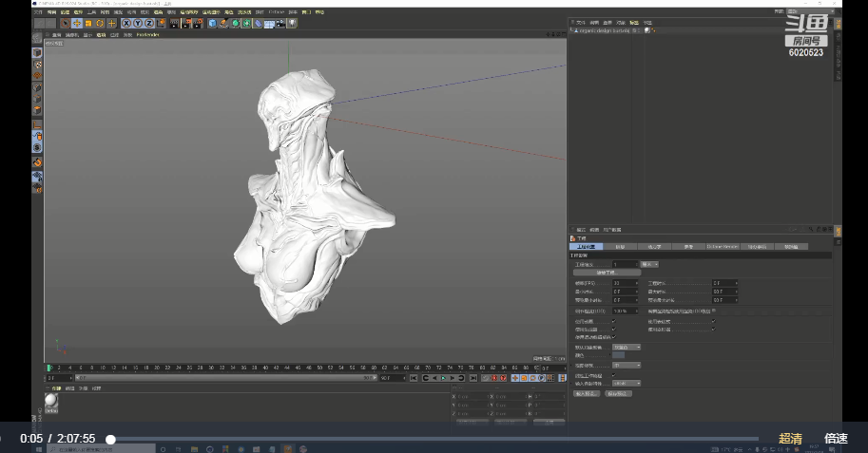
Task: Click the X axis lock icon
Action: [125, 23]
